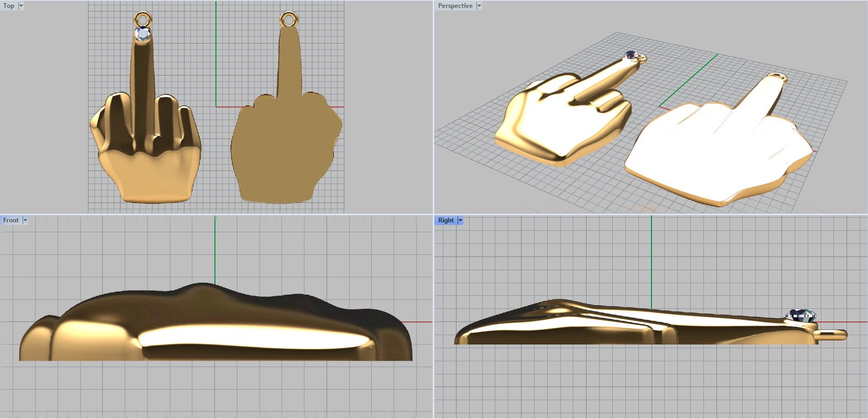Activate the Perspective viewport title

455,6
